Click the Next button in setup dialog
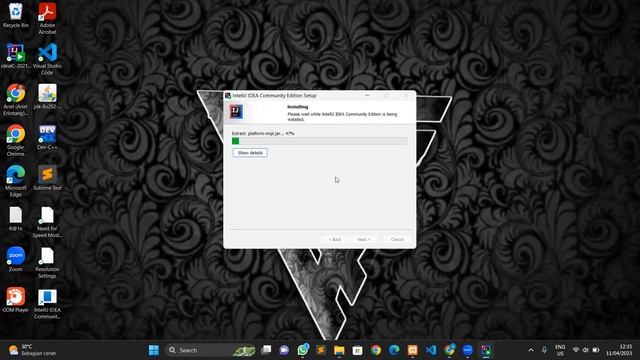Image resolution: width=640 pixels, height=360 pixels. pos(363,239)
